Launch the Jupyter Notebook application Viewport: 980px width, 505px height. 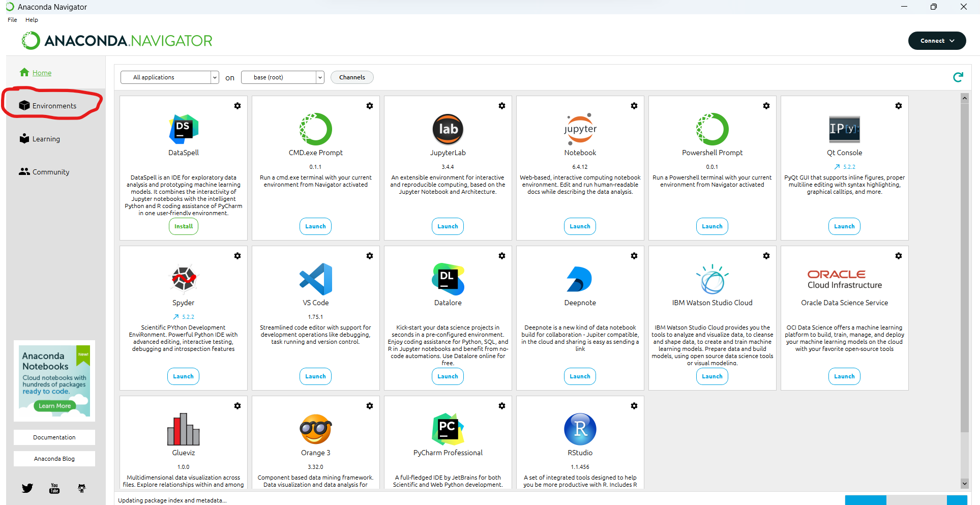pyautogui.click(x=580, y=226)
